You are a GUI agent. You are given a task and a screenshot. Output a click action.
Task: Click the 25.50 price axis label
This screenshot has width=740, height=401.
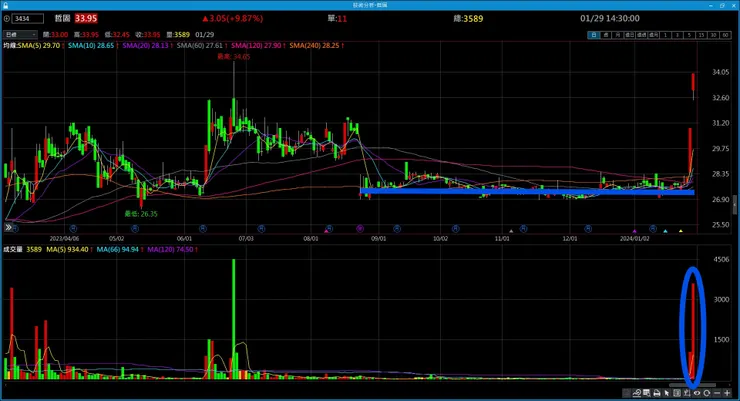[x=721, y=225]
